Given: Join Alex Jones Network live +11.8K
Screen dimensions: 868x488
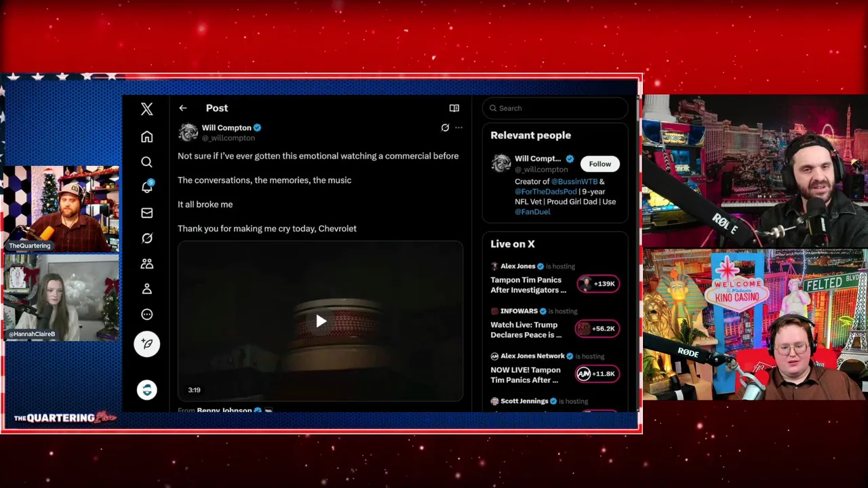Looking at the screenshot, I should coord(596,373).
